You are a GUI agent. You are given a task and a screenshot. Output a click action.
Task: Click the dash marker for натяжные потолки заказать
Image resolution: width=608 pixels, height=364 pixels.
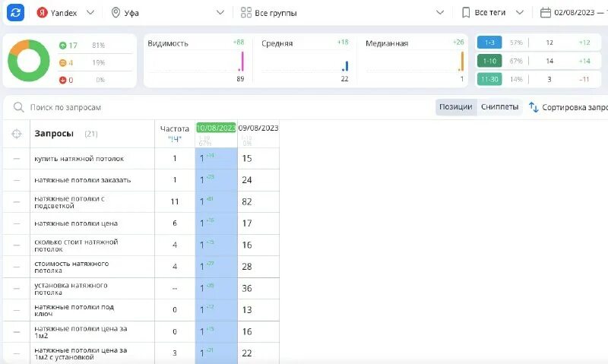pos(16,180)
